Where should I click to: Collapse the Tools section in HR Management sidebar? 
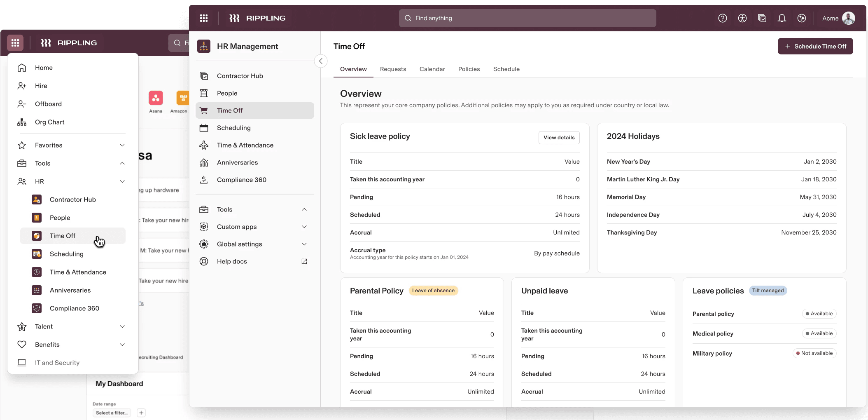tap(304, 209)
